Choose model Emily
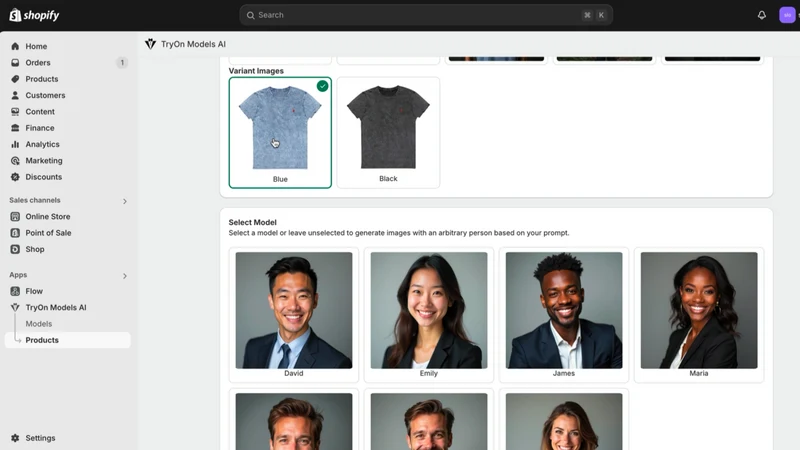 429,315
